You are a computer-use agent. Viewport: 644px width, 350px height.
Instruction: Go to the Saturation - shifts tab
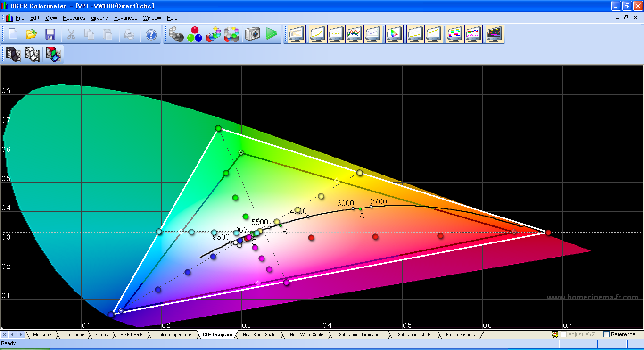tap(414, 335)
